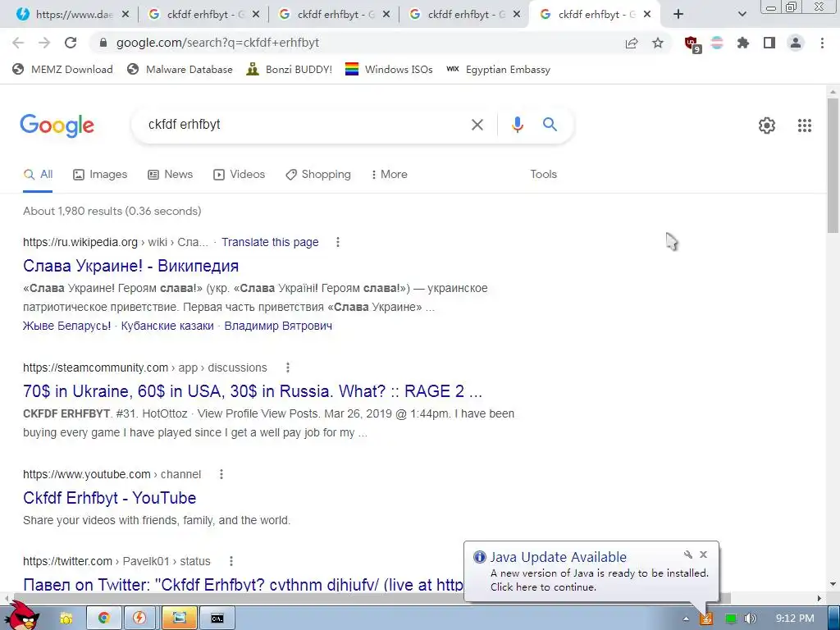Screen dimensions: 840x630
Task: Open the Malware Database bookmark
Action: (180, 69)
